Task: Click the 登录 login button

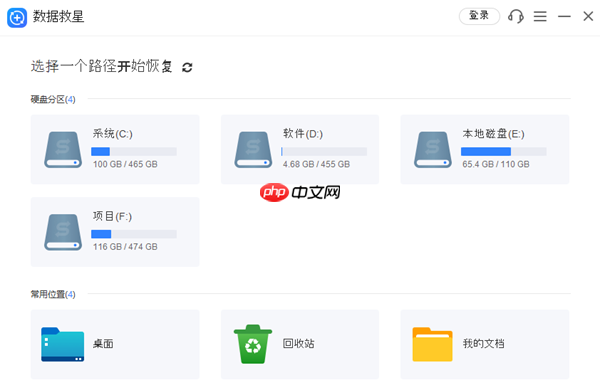Action: coord(479,16)
